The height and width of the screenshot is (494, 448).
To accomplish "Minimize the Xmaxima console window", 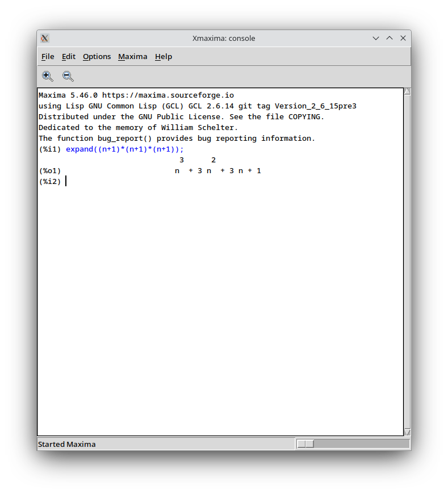I will coord(376,39).
